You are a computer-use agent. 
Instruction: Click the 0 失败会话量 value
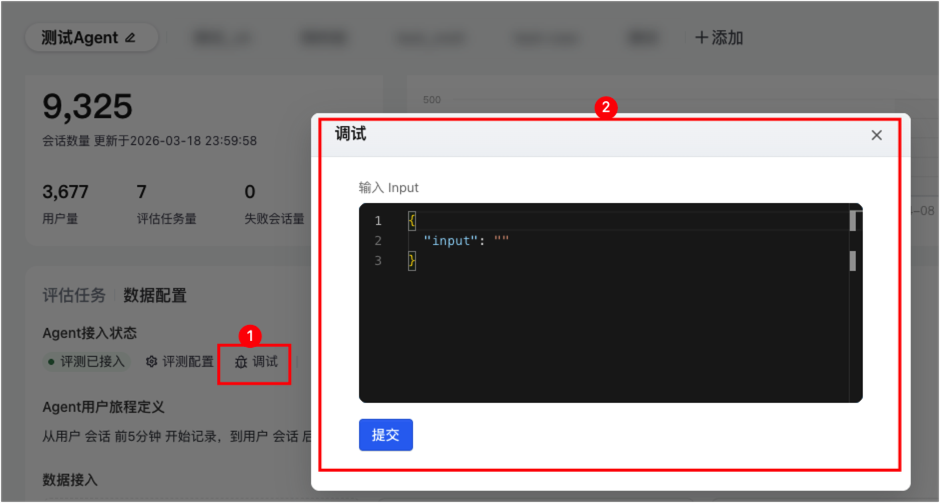tap(250, 192)
